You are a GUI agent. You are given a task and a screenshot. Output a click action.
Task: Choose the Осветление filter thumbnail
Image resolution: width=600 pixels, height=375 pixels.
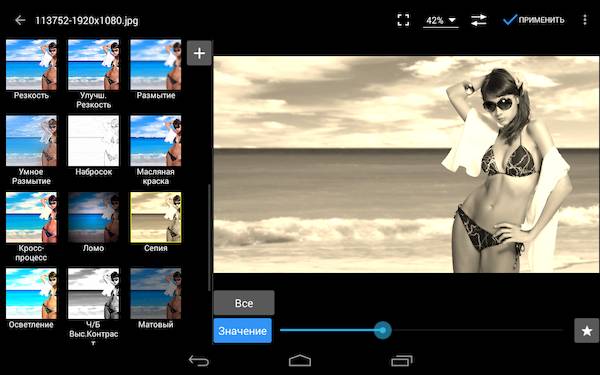click(31, 293)
